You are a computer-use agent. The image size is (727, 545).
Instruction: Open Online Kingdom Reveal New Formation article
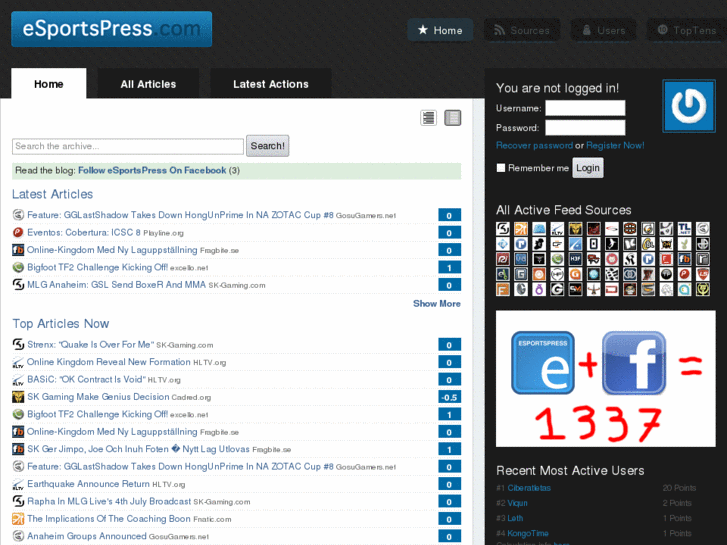click(x=108, y=361)
